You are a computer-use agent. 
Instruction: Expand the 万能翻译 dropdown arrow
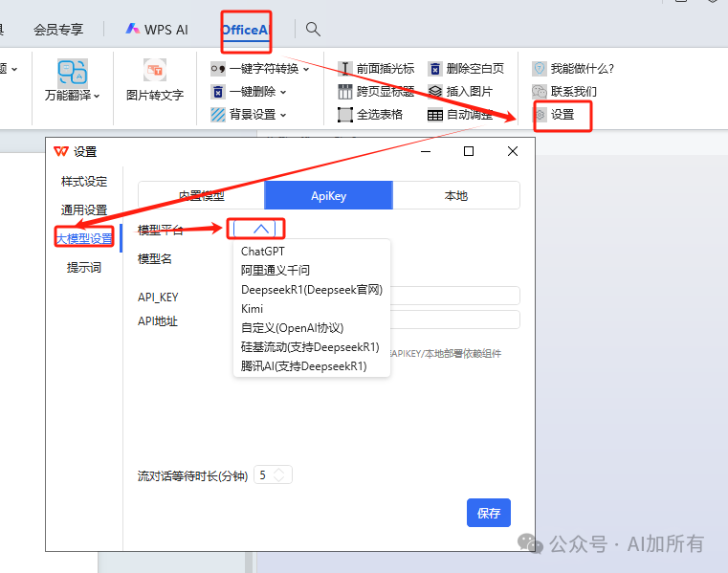click(97, 96)
